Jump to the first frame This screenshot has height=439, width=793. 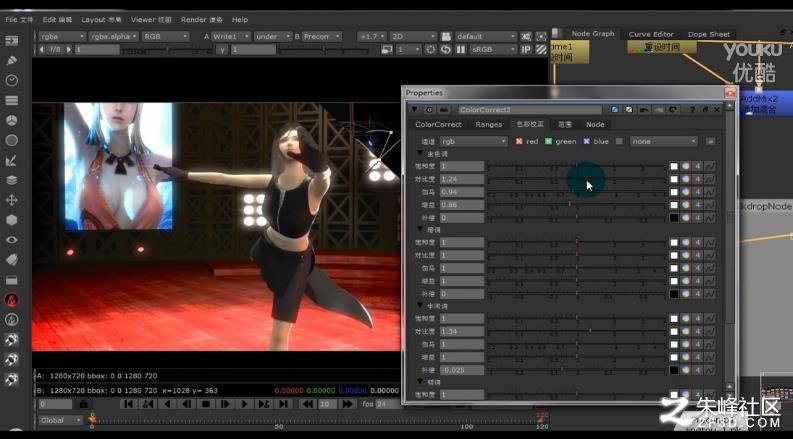128,404
